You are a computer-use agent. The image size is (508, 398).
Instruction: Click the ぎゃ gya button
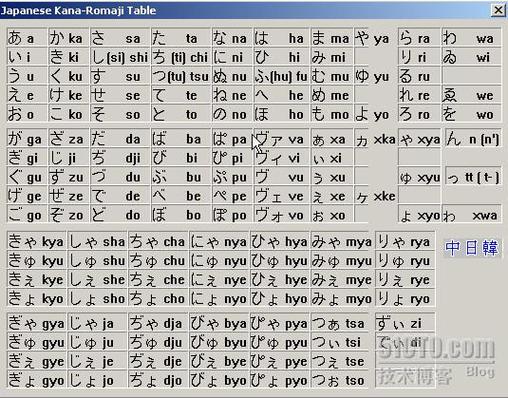point(36,323)
